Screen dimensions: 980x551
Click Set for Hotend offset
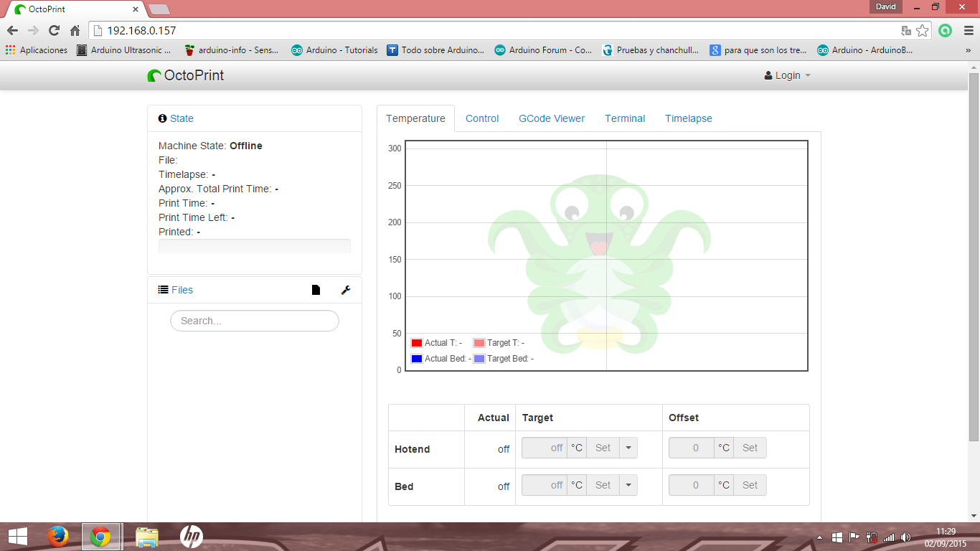[x=750, y=448]
